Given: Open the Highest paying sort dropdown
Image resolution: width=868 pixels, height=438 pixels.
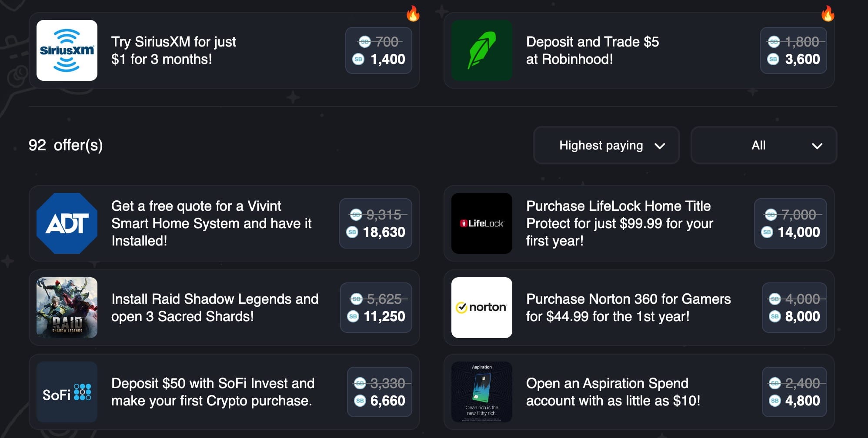Looking at the screenshot, I should (x=606, y=145).
